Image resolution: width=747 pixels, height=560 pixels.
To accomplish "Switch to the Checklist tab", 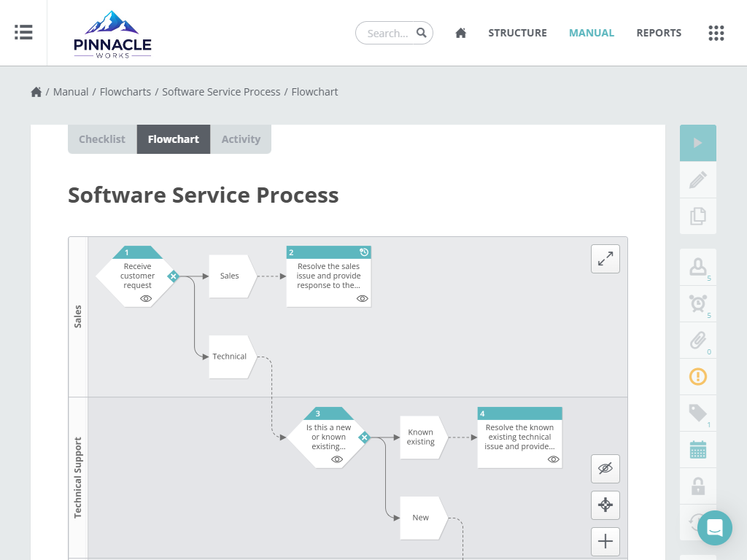I will coord(102,139).
